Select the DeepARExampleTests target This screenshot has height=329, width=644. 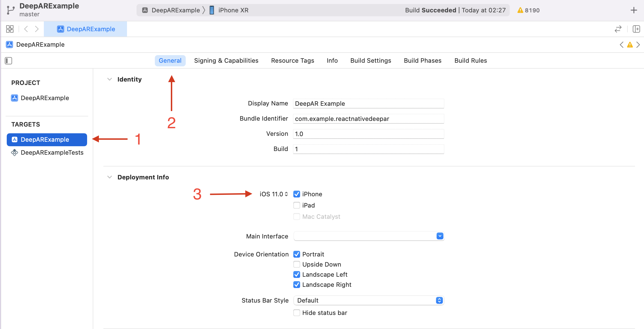pos(52,152)
